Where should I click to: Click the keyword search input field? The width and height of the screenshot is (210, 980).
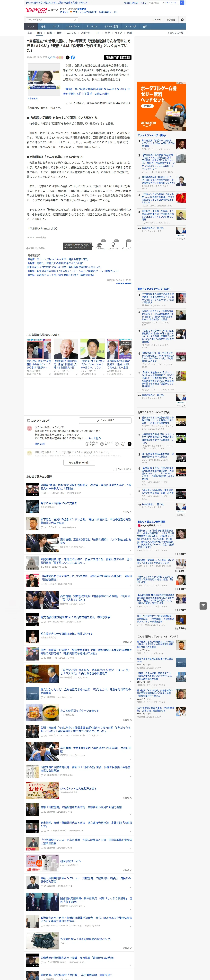pos(49,20)
